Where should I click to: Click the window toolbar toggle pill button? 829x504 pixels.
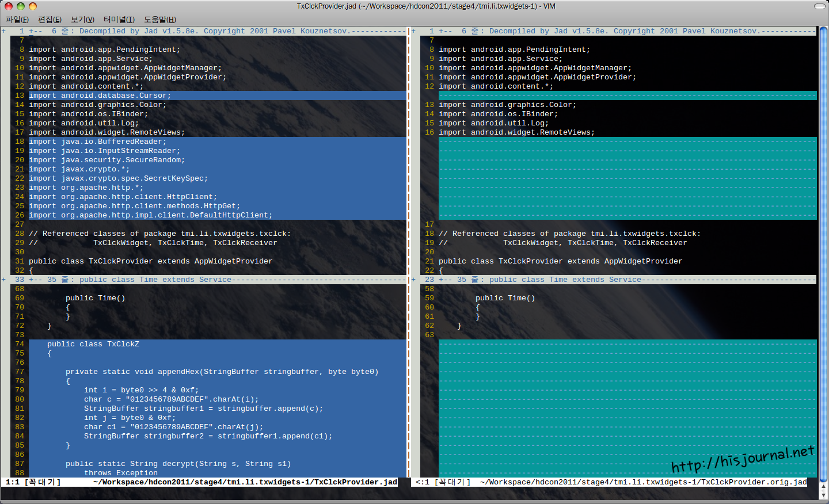(819, 6)
